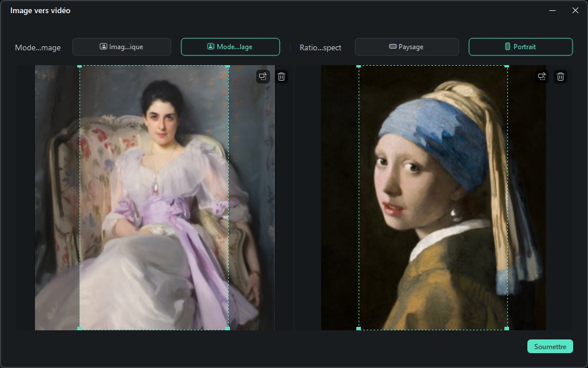Select the Mode...lage image mode

click(231, 47)
